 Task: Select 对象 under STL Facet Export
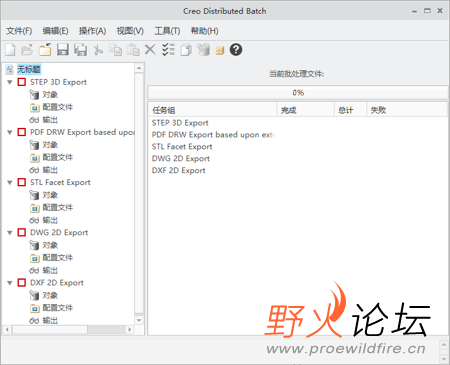tap(50, 195)
